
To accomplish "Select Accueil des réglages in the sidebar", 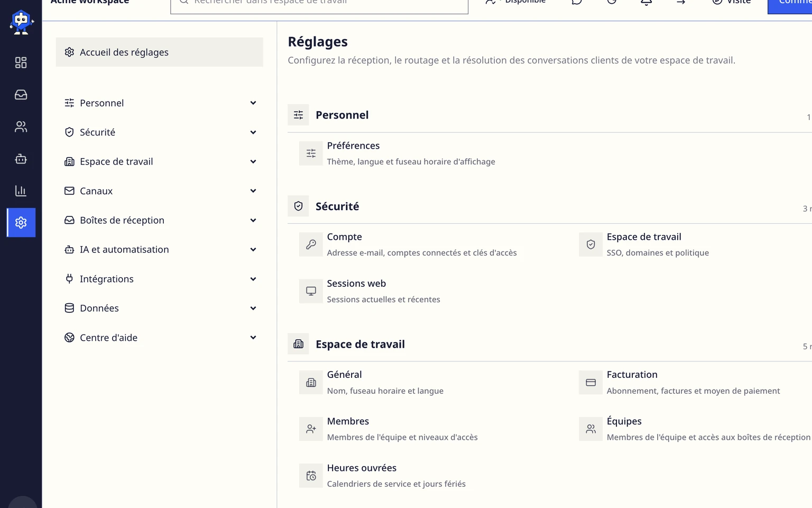I will (160, 52).
